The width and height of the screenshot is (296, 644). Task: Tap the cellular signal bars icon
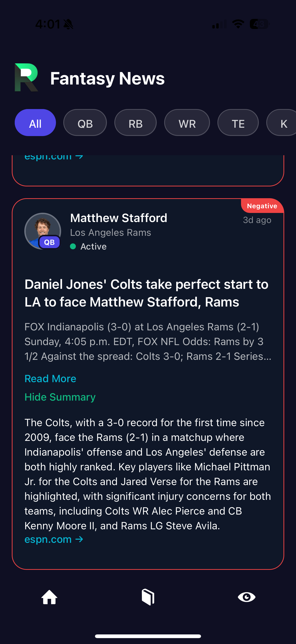(219, 25)
